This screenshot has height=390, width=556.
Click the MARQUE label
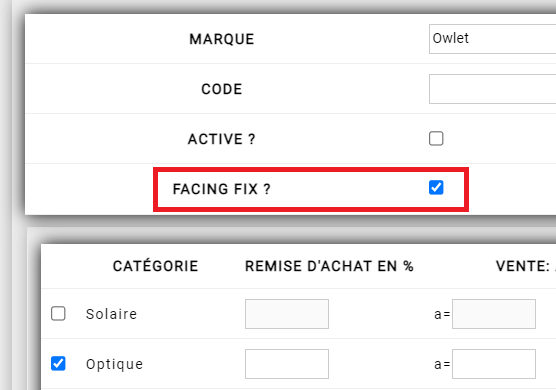222,39
